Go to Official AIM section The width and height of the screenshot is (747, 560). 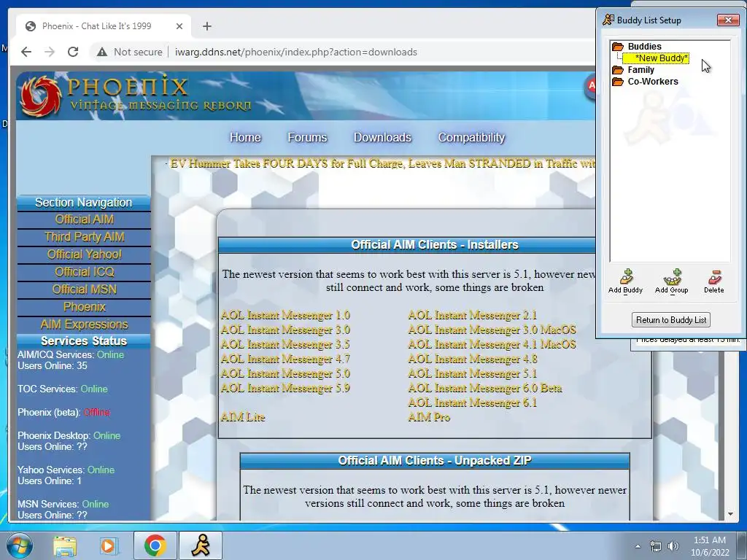coord(84,219)
